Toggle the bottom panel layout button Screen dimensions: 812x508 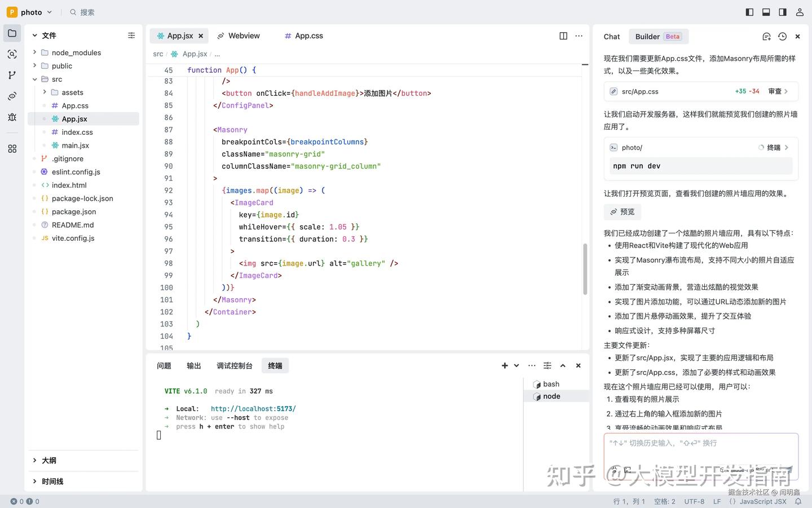[x=766, y=12]
